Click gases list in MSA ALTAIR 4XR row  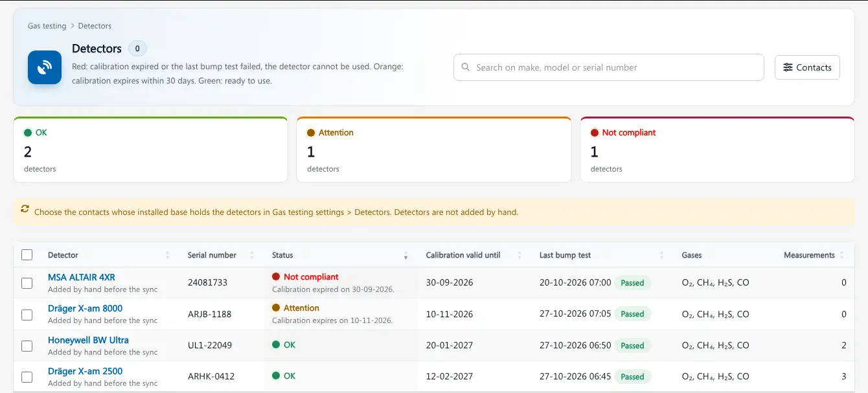click(716, 283)
